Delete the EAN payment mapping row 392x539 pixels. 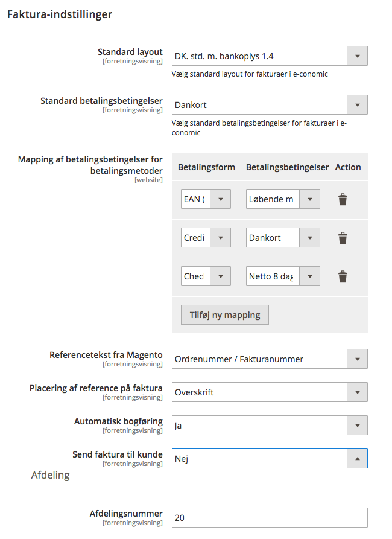343,199
